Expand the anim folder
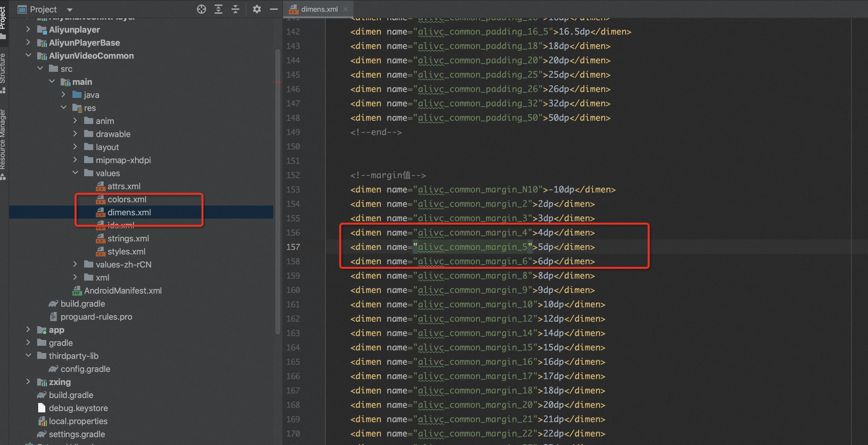This screenshot has width=868, height=445. tap(75, 121)
